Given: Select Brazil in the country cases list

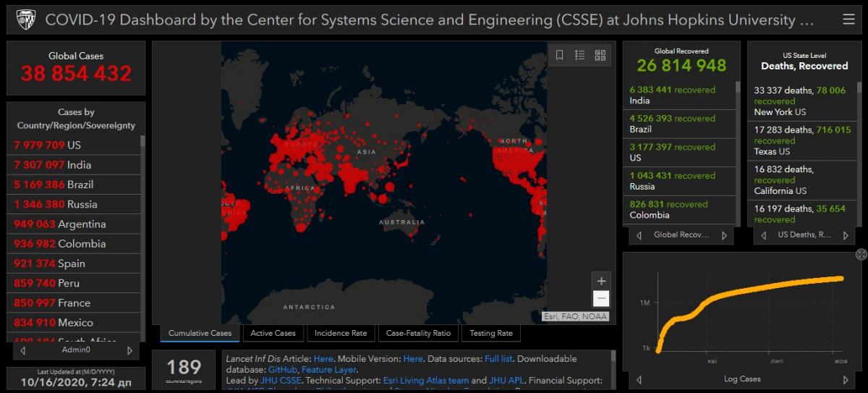Looking at the screenshot, I should pyautogui.click(x=75, y=185).
